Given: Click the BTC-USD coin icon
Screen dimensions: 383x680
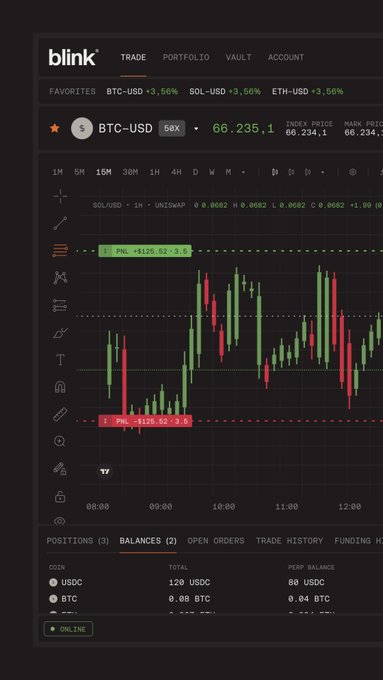Looking at the screenshot, I should [82, 128].
